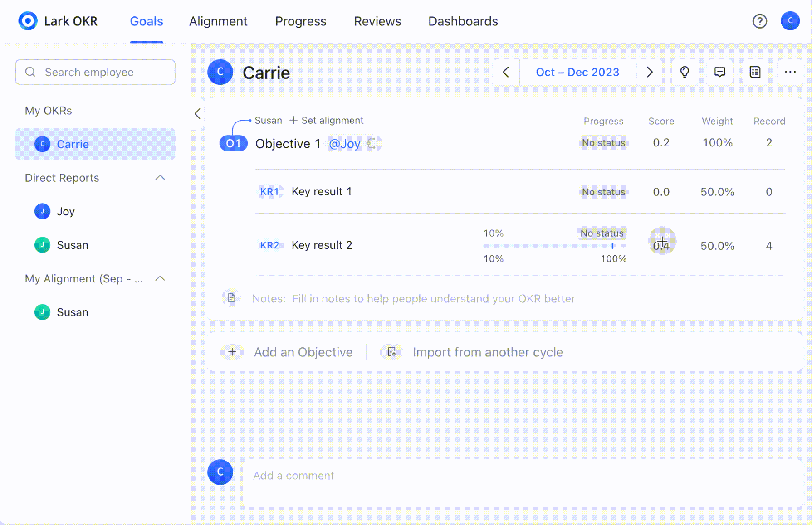Open Objective 1 No status dropdown
This screenshot has width=812, height=525.
pyautogui.click(x=604, y=143)
